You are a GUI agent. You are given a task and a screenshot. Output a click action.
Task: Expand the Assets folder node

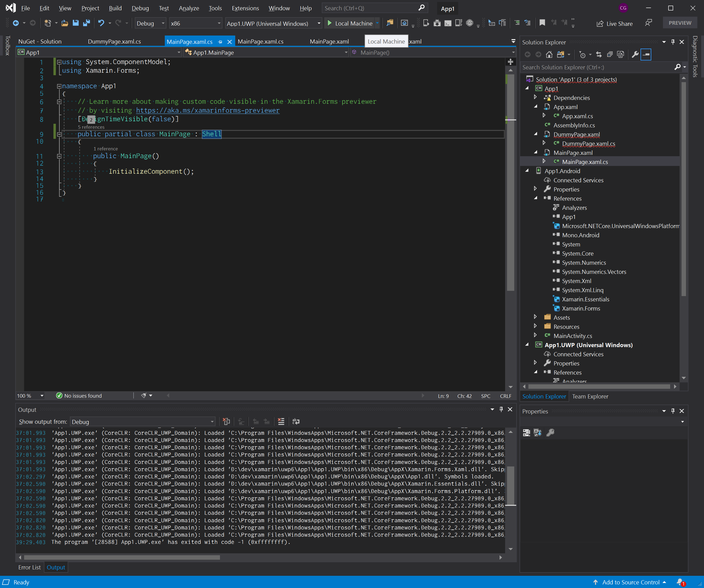[535, 317]
